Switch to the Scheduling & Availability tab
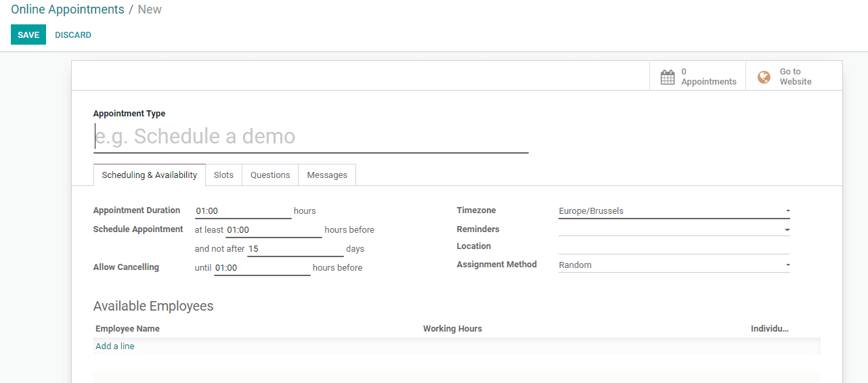868x383 pixels. click(x=150, y=175)
